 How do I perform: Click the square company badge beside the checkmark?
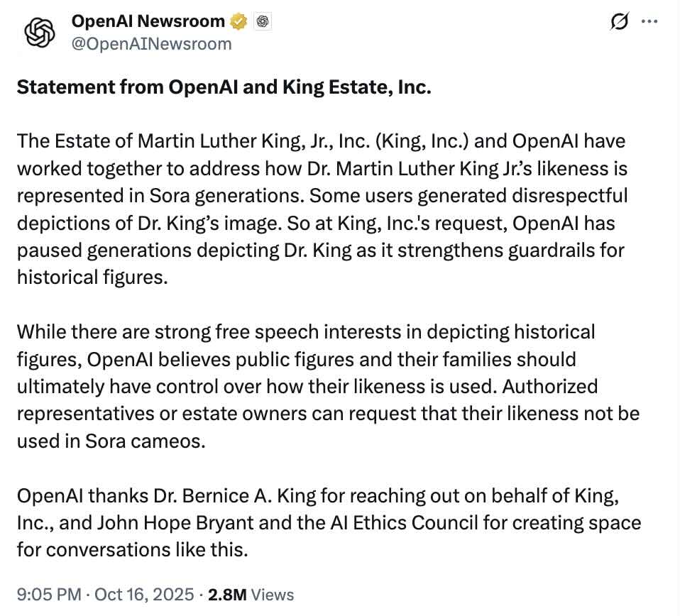262,21
